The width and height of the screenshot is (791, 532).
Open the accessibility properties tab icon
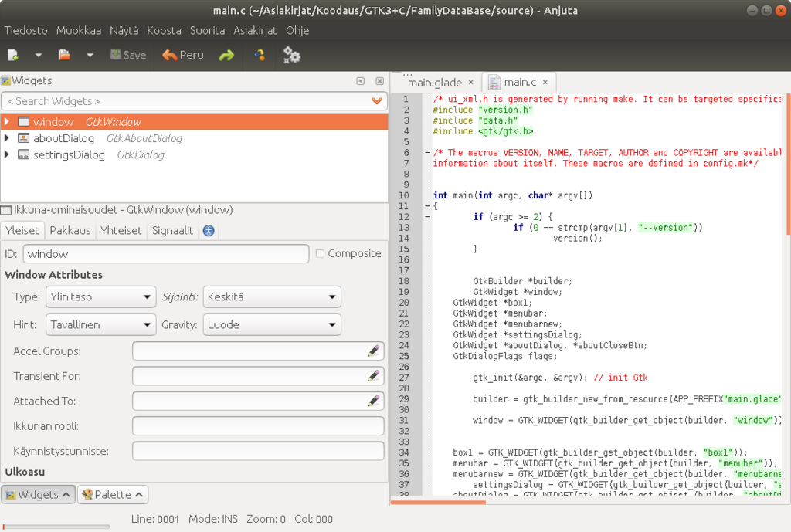pyautogui.click(x=209, y=230)
